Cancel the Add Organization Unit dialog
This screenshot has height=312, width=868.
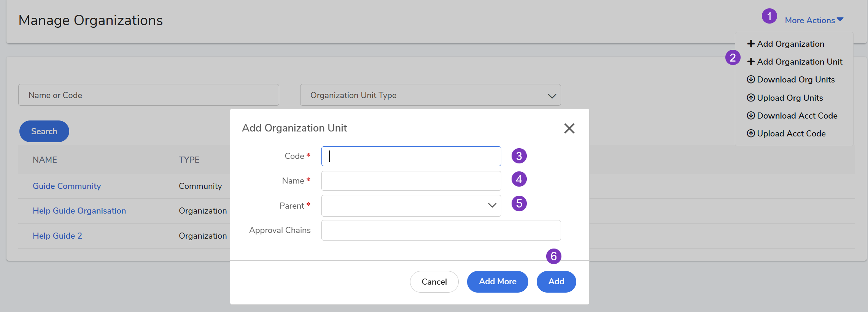[x=434, y=282]
